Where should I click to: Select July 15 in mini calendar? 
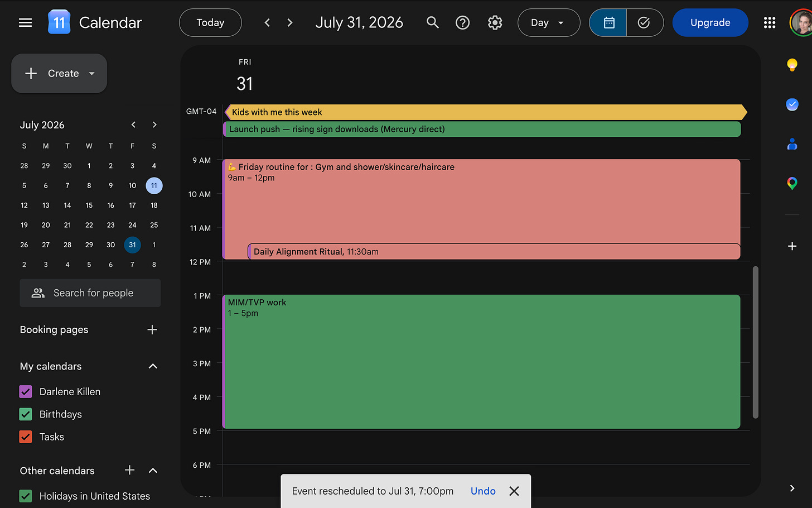click(89, 205)
